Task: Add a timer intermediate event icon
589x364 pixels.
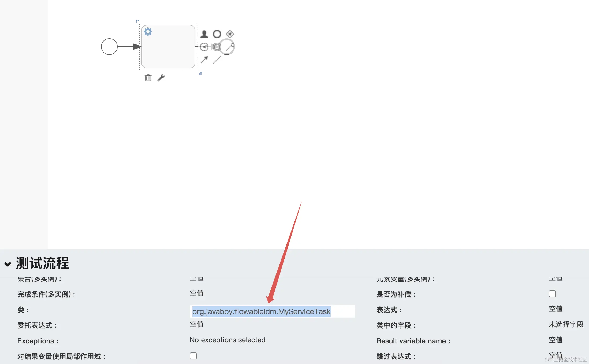Action: pyautogui.click(x=204, y=47)
